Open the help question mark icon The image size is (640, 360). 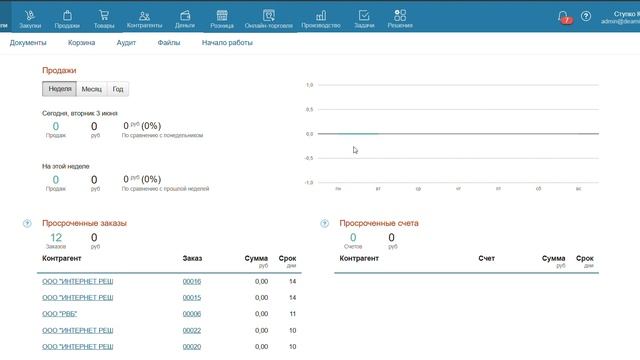[x=586, y=16]
